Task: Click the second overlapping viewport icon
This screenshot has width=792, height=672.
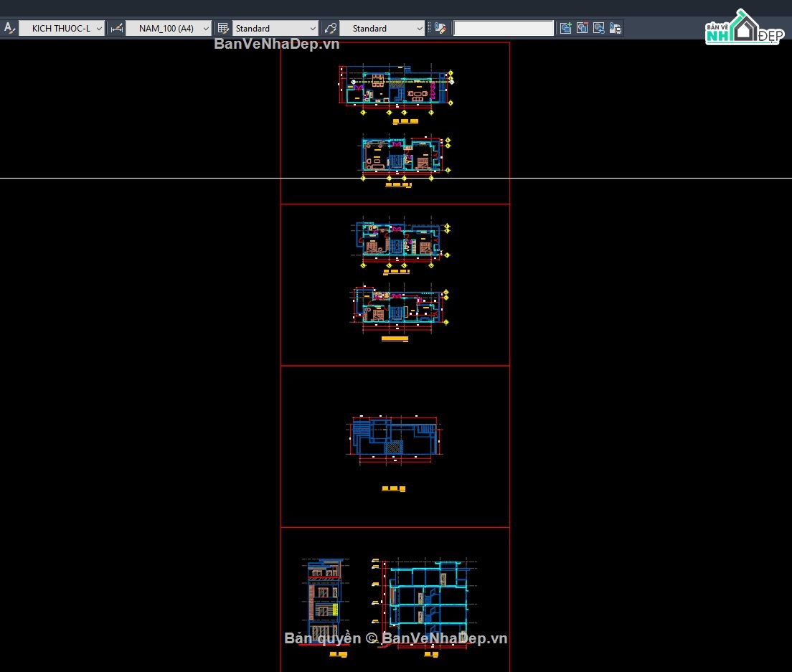Action: (583, 28)
